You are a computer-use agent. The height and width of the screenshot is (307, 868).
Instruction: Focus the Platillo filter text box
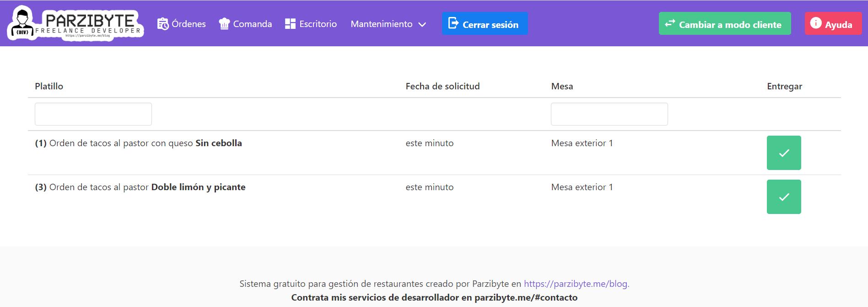click(93, 114)
